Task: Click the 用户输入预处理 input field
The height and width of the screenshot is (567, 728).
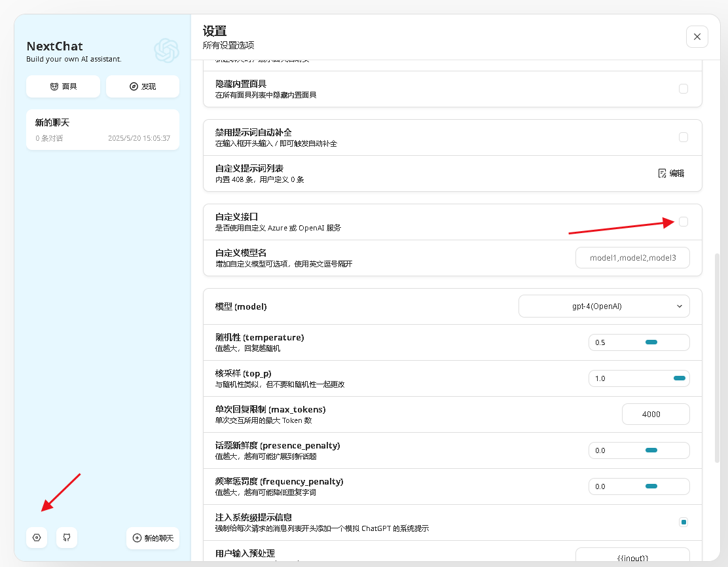Action: [x=632, y=555]
